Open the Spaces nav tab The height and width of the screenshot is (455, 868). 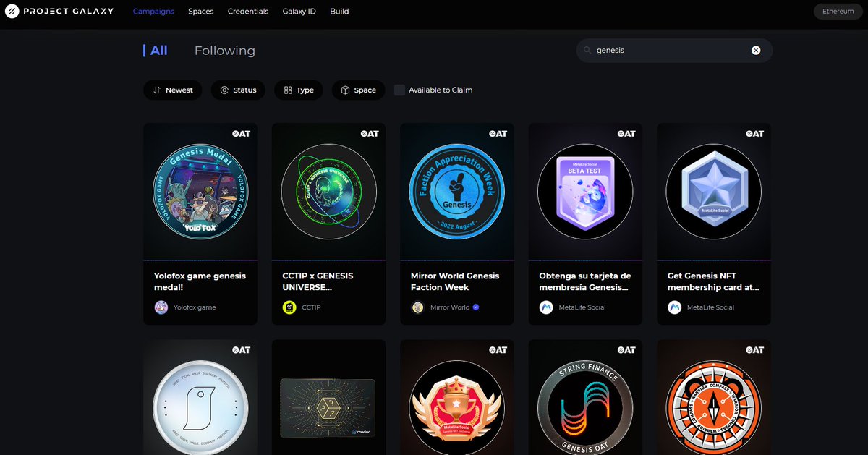pyautogui.click(x=200, y=12)
